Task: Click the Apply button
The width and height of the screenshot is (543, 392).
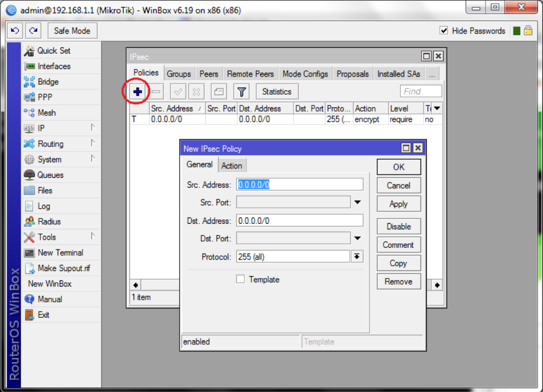Action: [x=399, y=204]
